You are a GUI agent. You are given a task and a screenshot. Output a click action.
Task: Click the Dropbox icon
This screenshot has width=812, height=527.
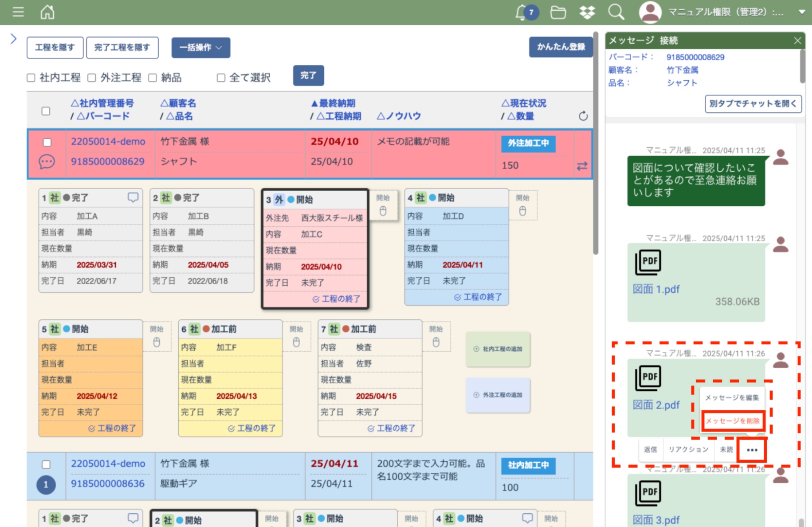coord(587,12)
